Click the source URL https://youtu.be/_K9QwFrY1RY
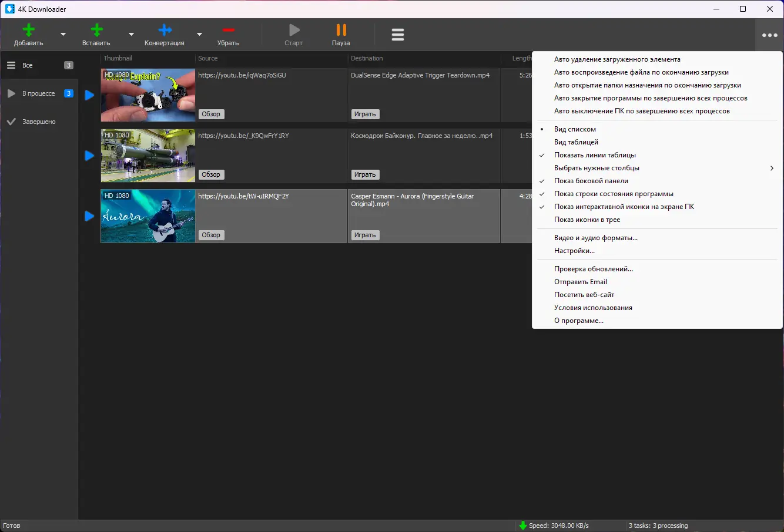Image resolution: width=784 pixels, height=532 pixels. (x=243, y=136)
